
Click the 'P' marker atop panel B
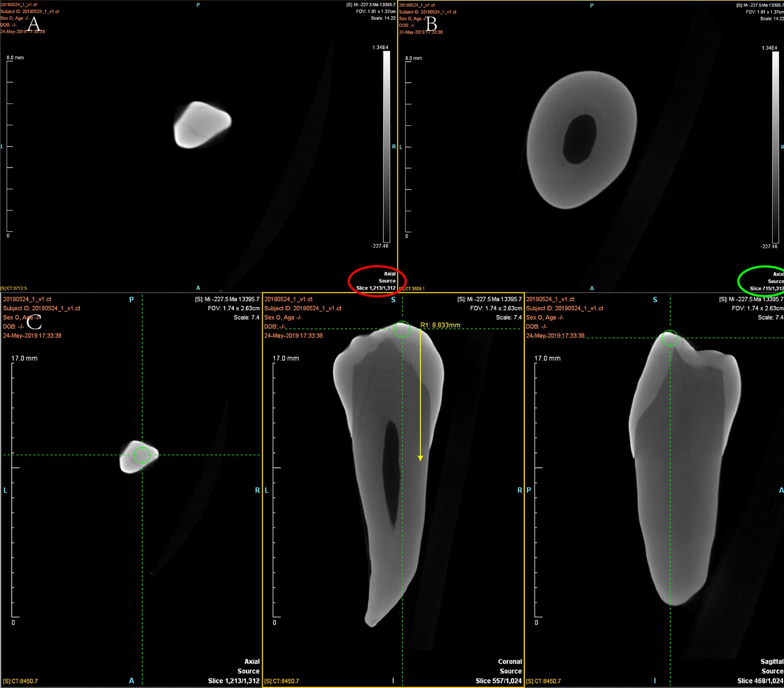(592, 5)
